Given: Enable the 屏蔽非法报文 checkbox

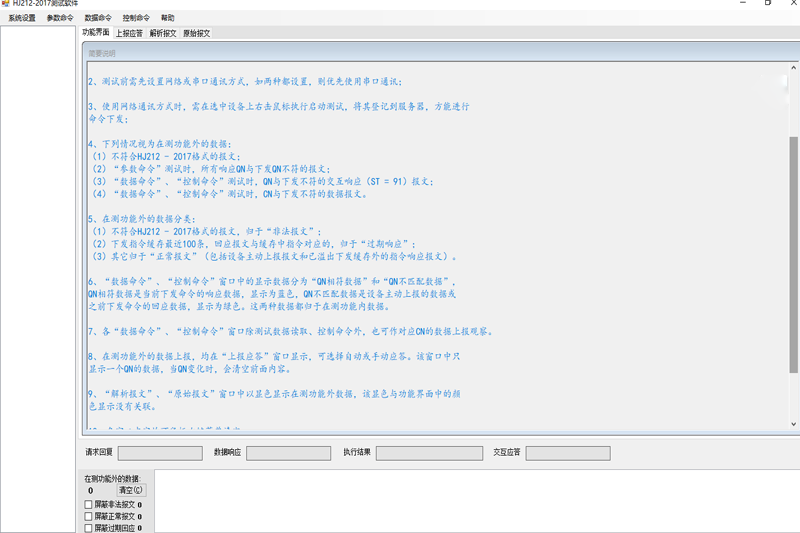Looking at the screenshot, I should pos(89,505).
